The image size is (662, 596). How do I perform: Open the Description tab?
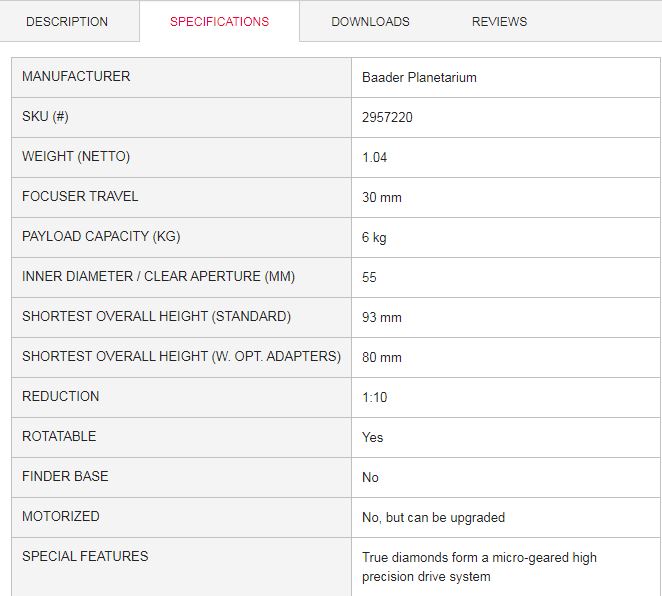click(x=67, y=22)
